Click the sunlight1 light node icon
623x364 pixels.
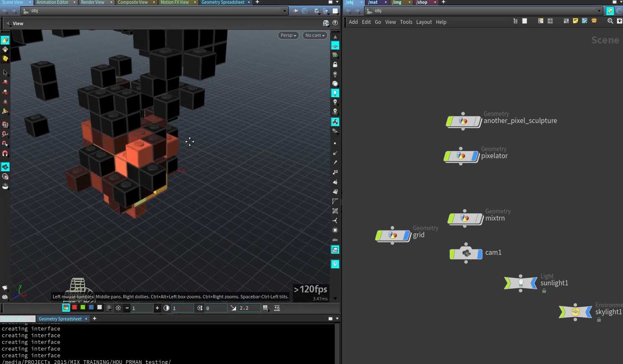(x=520, y=283)
